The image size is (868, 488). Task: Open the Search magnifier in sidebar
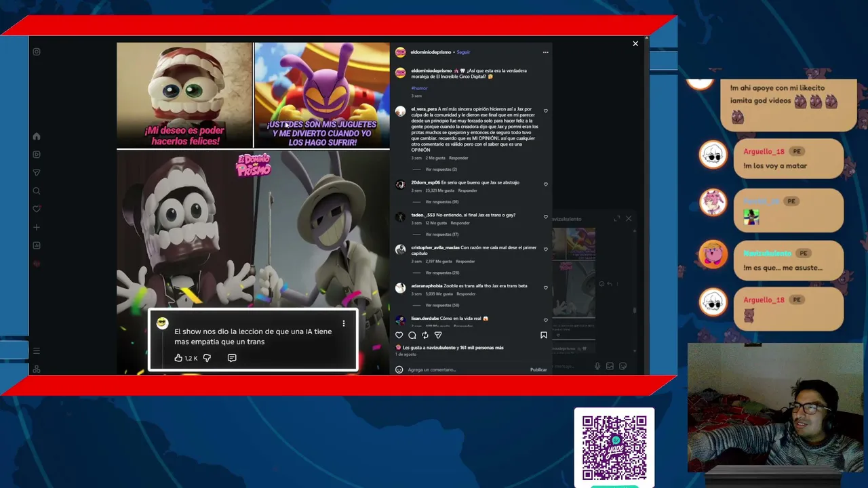(37, 191)
